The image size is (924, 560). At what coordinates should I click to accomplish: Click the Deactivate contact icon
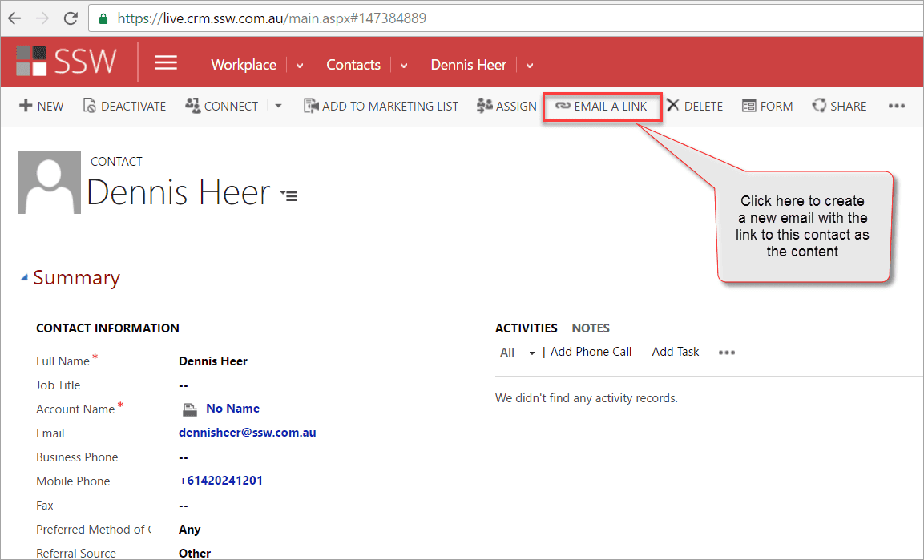click(90, 106)
